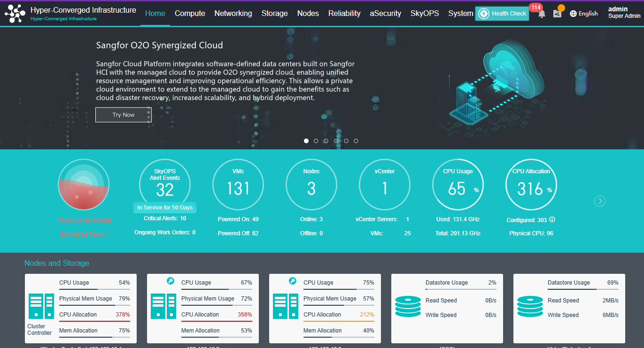Run the Health Check
The height and width of the screenshot is (348, 644).
point(502,14)
